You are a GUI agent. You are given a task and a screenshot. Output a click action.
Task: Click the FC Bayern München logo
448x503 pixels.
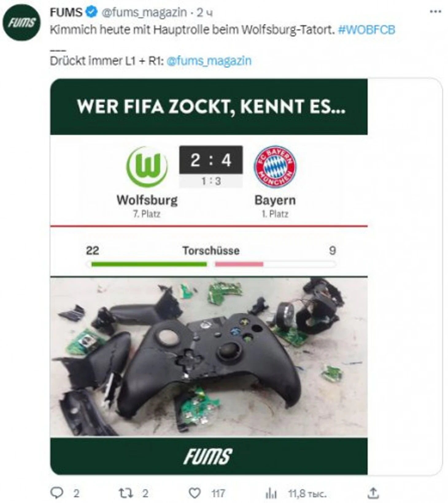pyautogui.click(x=275, y=167)
